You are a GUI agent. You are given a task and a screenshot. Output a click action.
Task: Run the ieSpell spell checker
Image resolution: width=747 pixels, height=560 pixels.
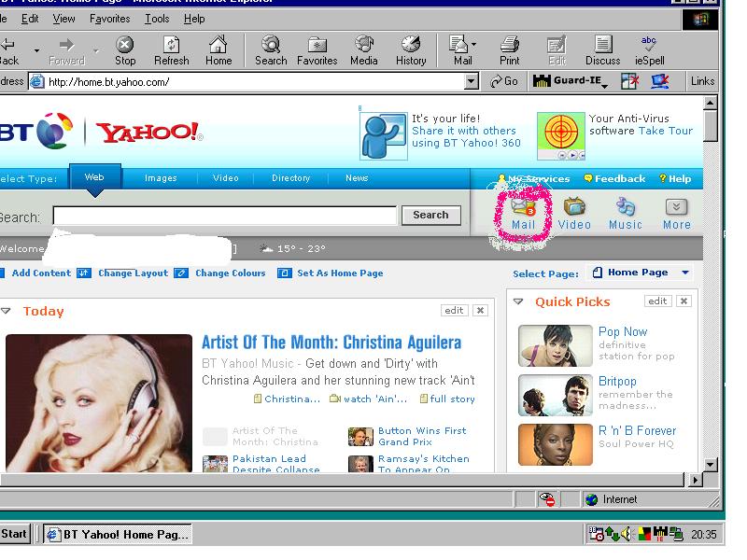point(649,50)
